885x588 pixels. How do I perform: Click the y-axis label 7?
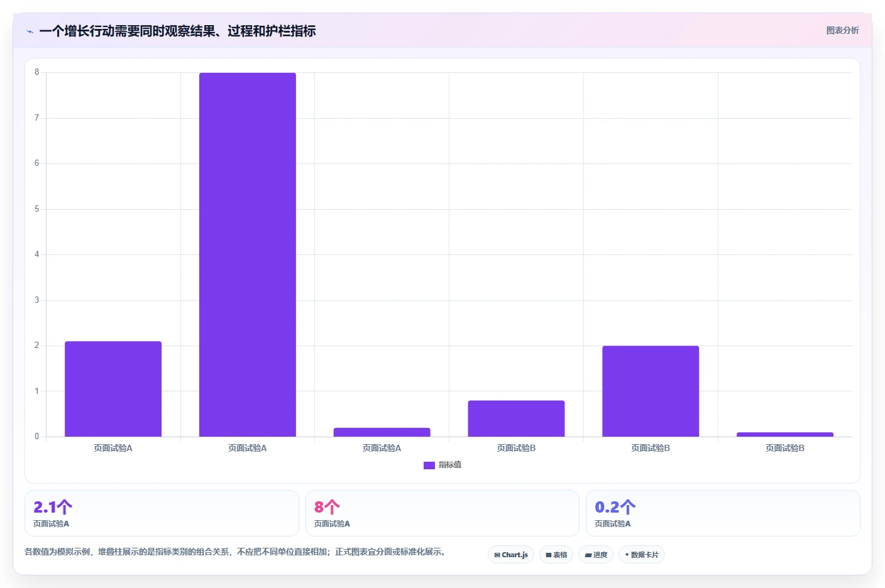coord(36,118)
